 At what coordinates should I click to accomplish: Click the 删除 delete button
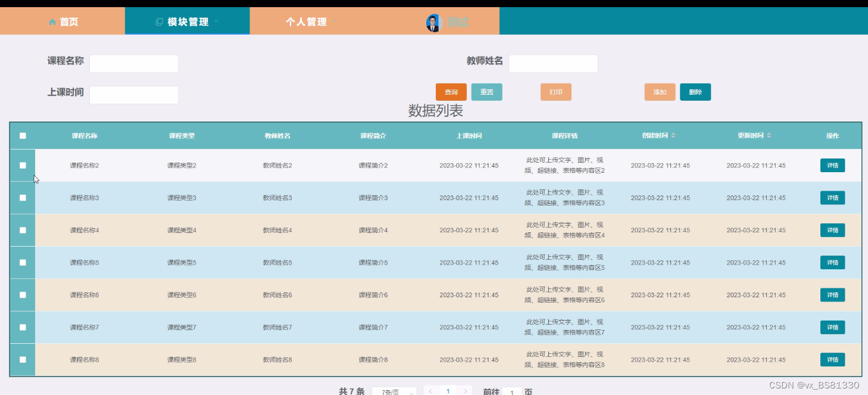[695, 92]
